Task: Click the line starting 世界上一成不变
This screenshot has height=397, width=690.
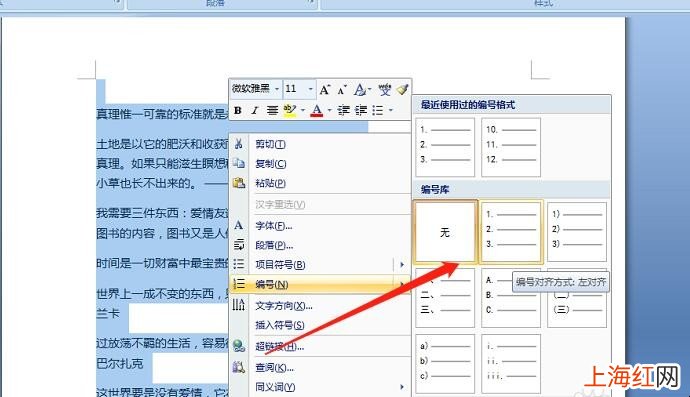Action: tap(162, 294)
